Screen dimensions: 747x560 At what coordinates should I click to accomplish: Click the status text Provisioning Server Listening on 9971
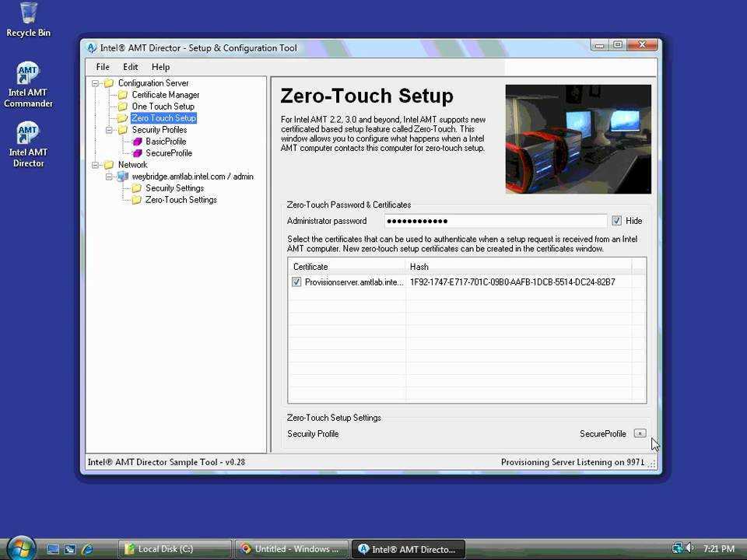pos(573,462)
